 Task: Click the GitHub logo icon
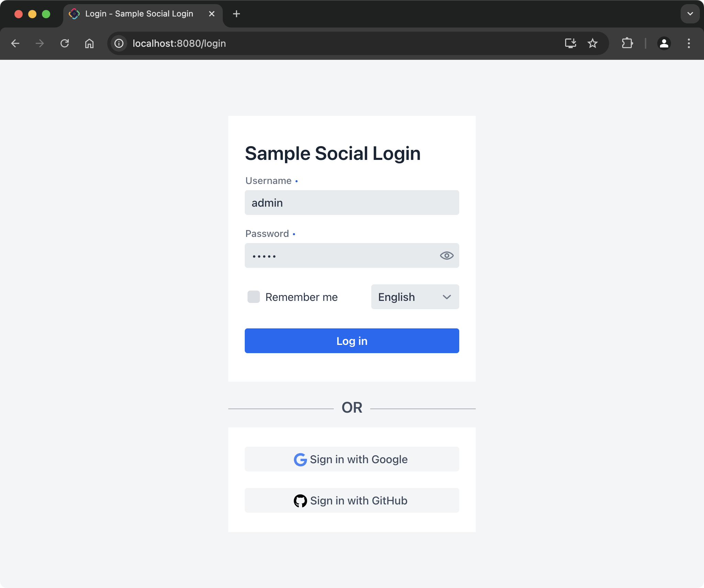click(x=300, y=501)
